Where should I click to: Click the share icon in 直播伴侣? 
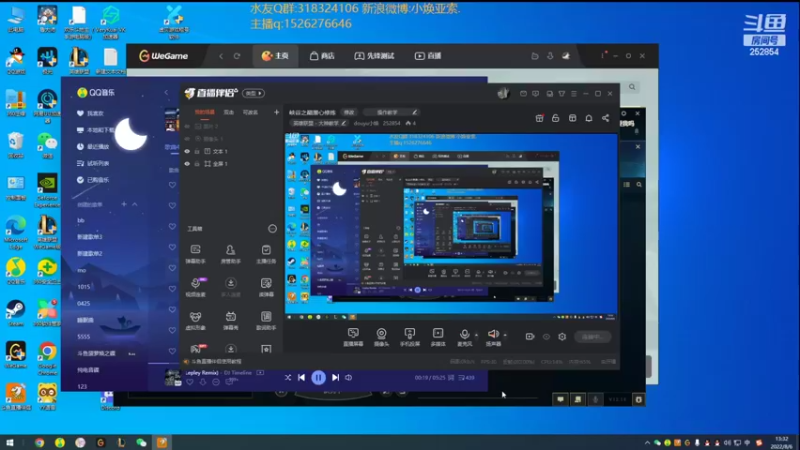pos(605,118)
